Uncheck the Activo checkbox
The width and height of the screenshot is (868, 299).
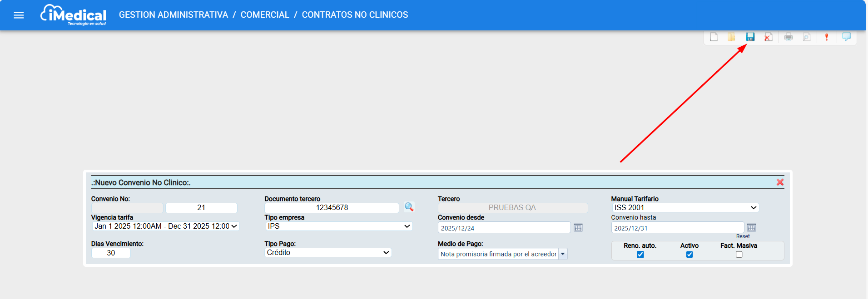click(689, 255)
